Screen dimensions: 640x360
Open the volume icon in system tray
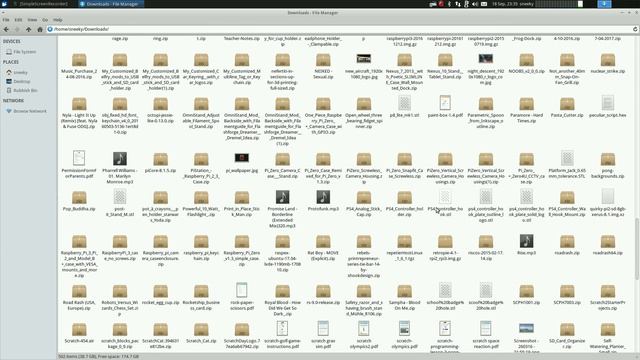(475, 4)
